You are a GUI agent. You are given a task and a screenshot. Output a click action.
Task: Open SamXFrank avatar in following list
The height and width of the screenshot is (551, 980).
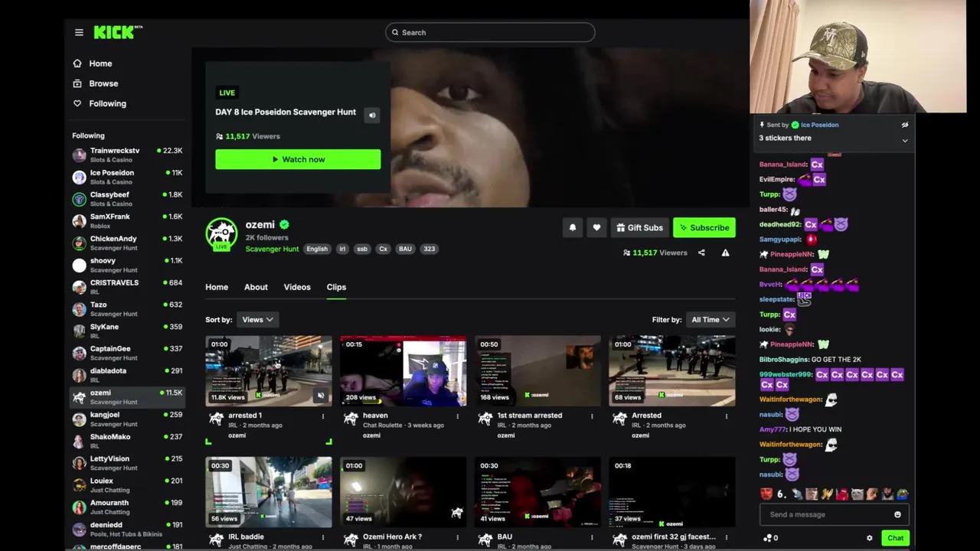(79, 221)
